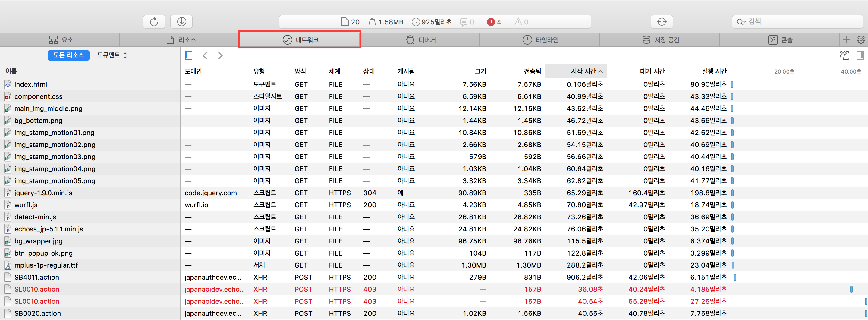Select the component.css stylesheet icon
This screenshot has height=320, width=868.
point(8,97)
